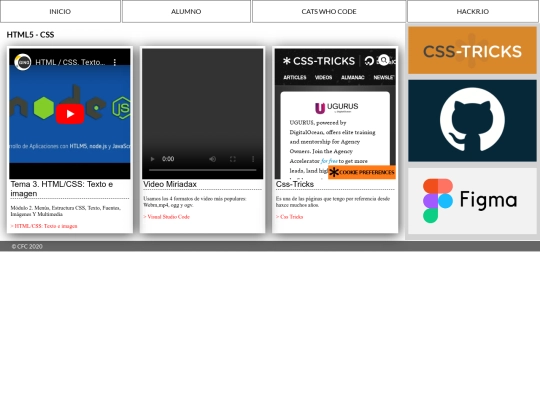Follow the 'for free' link in UGURUS ad
This screenshot has width=540, height=405.
click(329, 161)
